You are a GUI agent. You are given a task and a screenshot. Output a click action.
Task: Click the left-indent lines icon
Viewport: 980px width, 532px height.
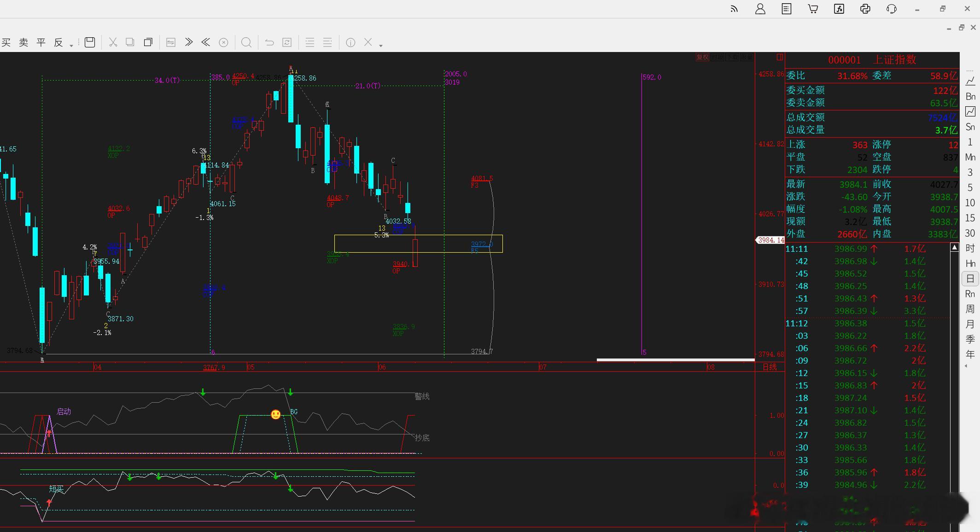(310, 42)
